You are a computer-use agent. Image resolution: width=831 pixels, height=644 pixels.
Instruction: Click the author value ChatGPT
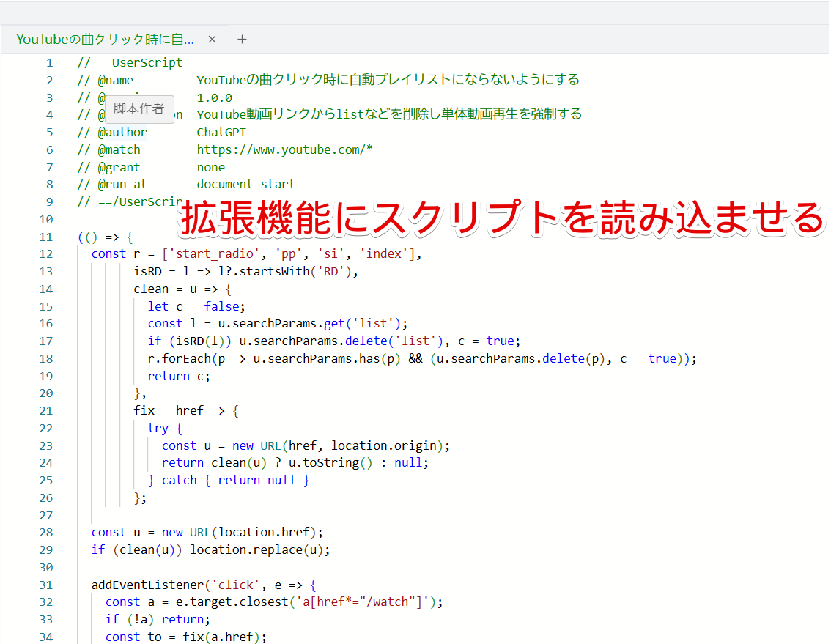point(221,132)
